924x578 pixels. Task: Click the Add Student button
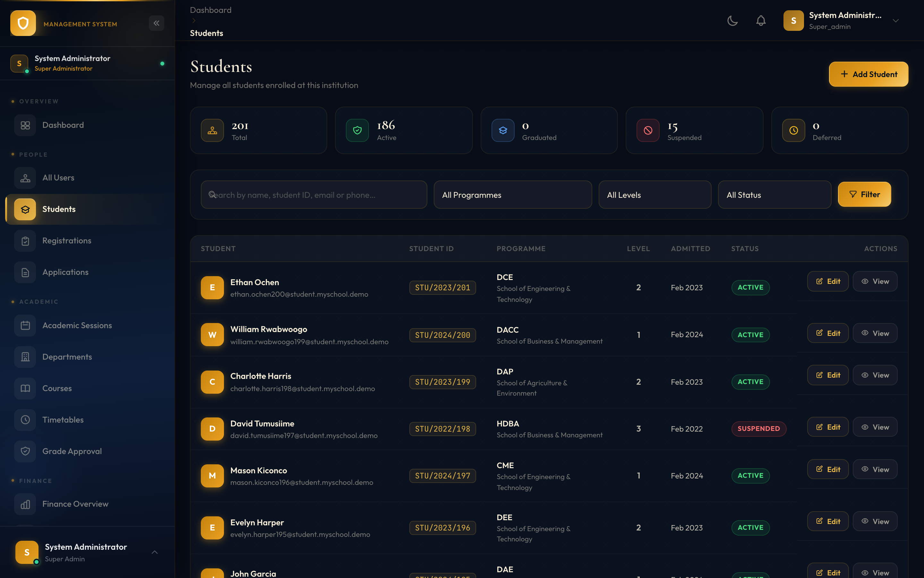coord(868,74)
